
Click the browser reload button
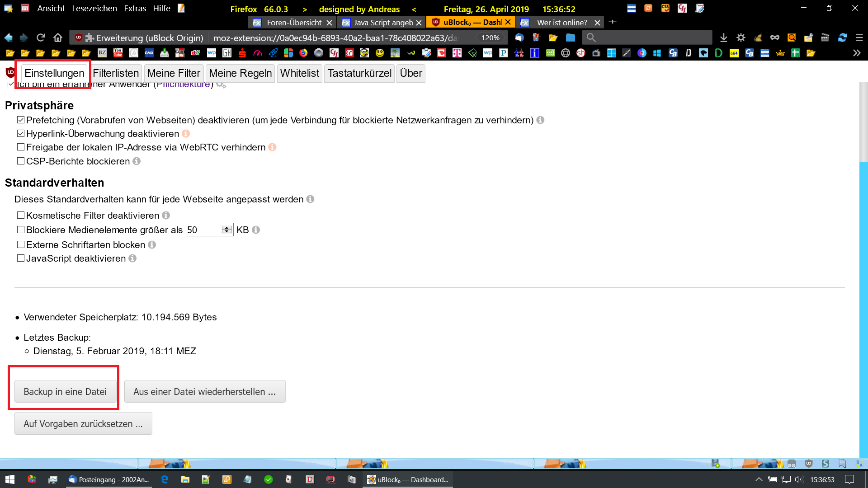pos(41,38)
